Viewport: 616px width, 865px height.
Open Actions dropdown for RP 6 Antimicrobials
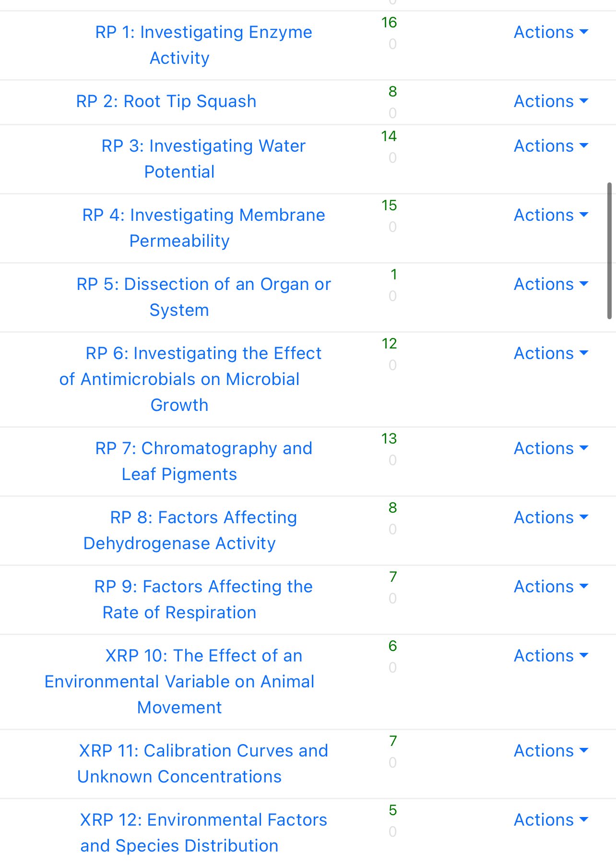pos(551,353)
